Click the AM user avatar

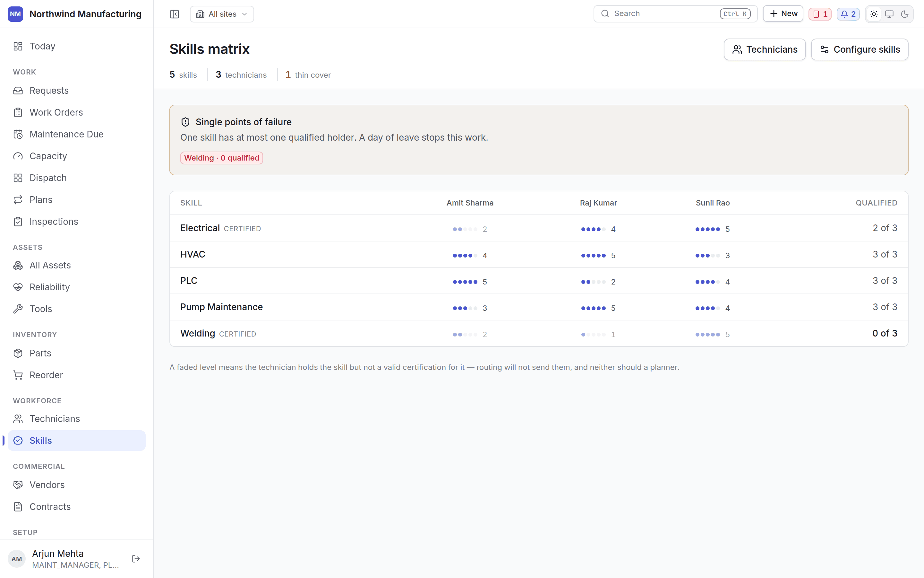[17, 559]
